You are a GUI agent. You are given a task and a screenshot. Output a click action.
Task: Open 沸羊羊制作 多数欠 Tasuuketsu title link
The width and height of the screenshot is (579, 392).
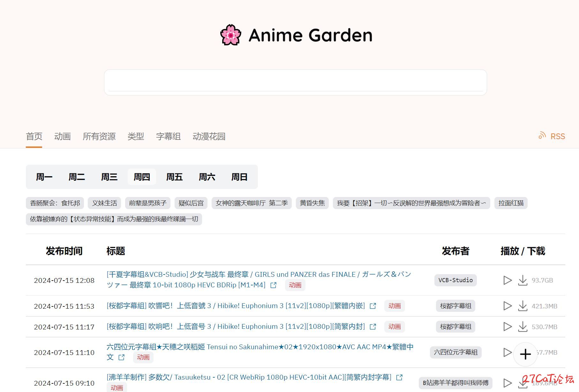point(249,377)
